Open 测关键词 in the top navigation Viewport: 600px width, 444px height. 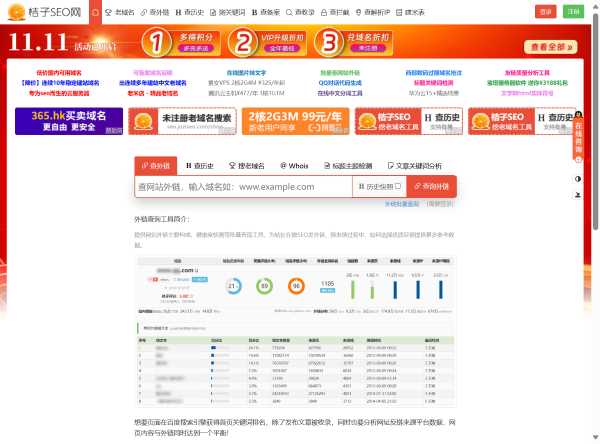228,12
